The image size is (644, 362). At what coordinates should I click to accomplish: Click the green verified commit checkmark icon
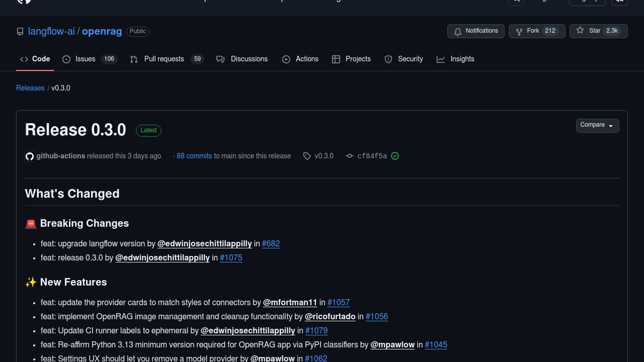tap(395, 156)
